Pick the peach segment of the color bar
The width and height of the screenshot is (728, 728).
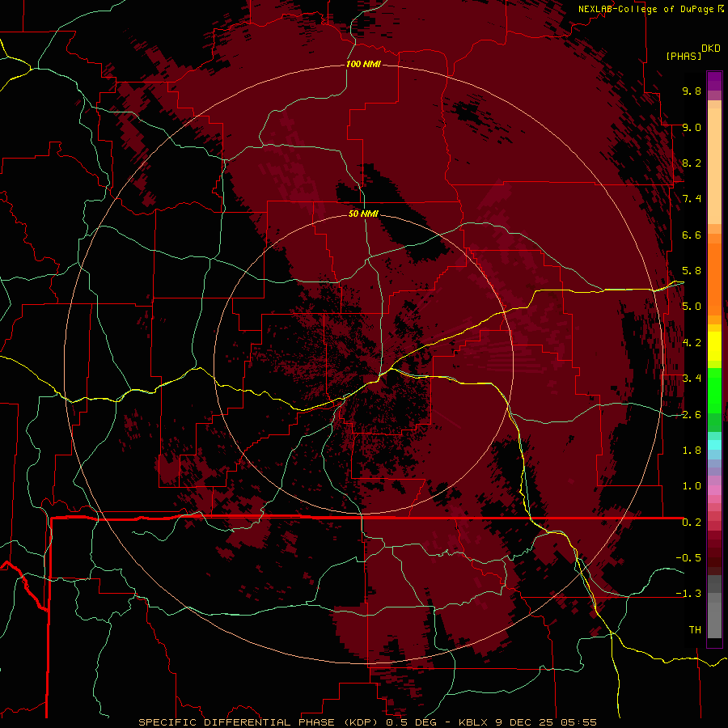714,163
